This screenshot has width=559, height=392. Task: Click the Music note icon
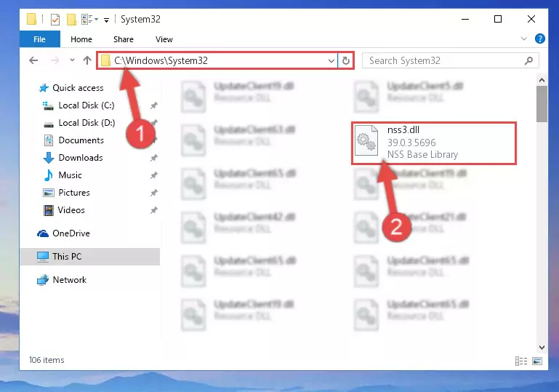pos(49,175)
